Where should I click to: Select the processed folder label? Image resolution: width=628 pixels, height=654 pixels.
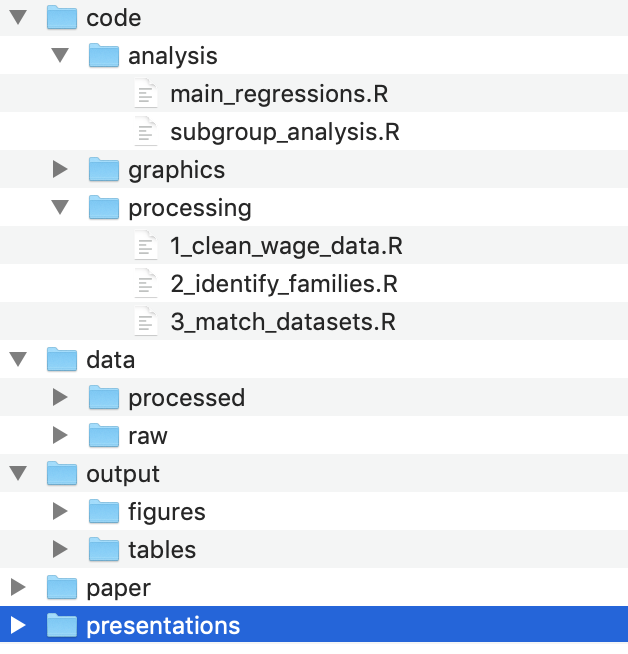point(186,398)
